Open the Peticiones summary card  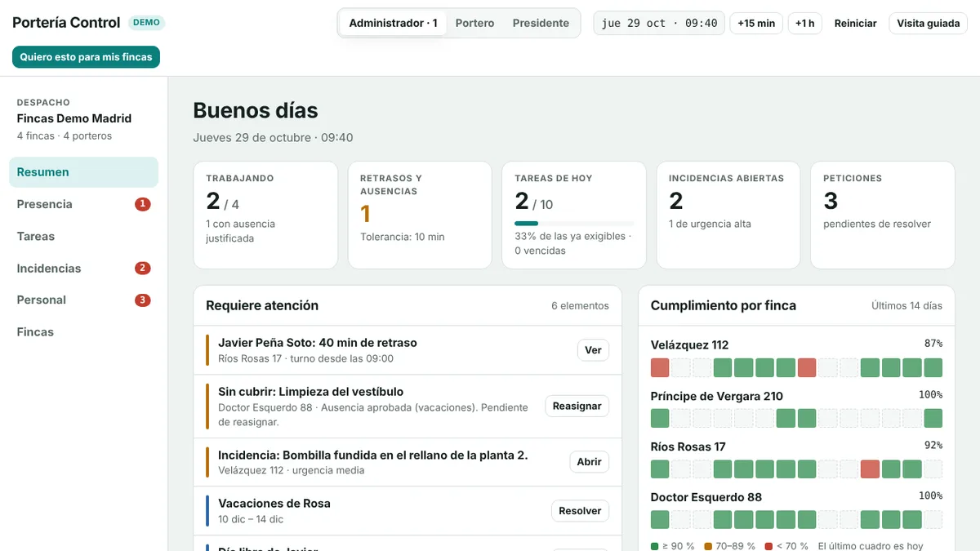coord(883,215)
